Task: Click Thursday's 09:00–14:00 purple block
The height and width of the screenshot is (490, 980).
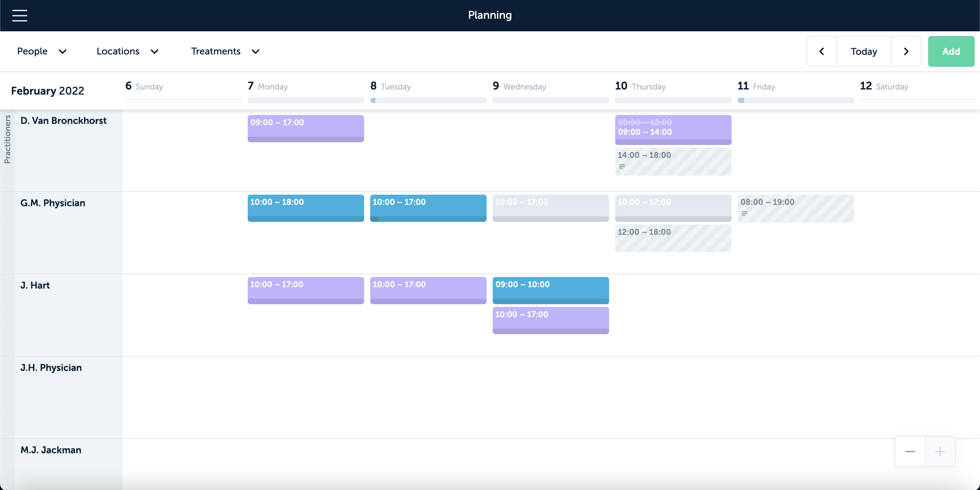Action: tap(673, 130)
